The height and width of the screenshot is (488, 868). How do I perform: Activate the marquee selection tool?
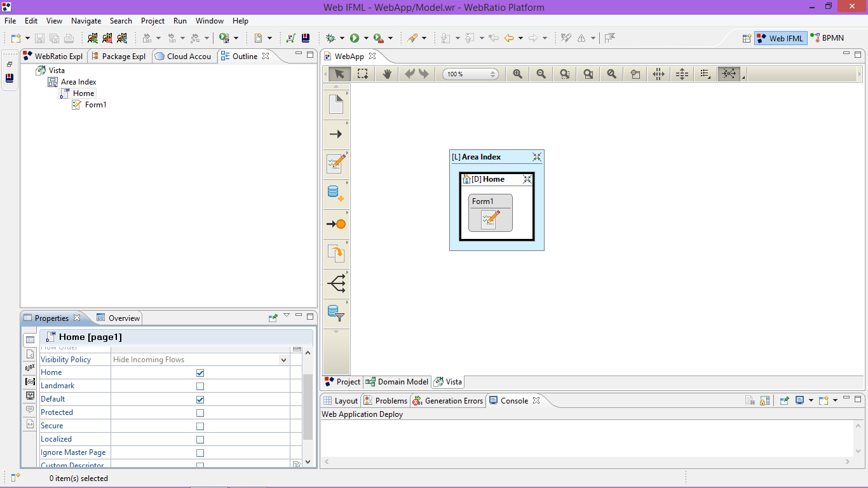(362, 74)
